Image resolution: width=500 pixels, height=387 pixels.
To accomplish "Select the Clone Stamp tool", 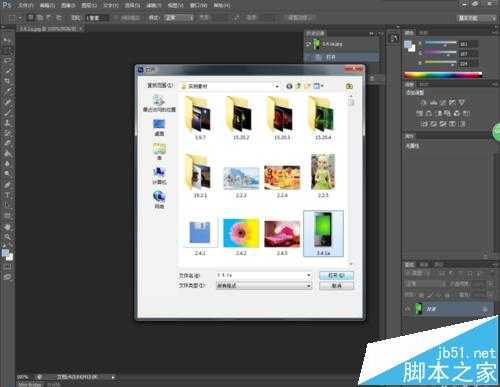I will 7,123.
